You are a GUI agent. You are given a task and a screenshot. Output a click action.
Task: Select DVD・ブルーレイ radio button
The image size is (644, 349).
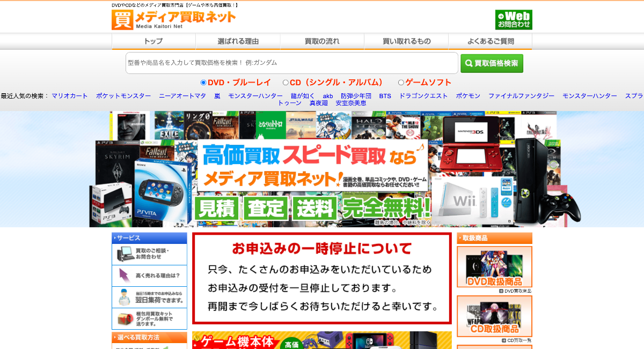[203, 83]
